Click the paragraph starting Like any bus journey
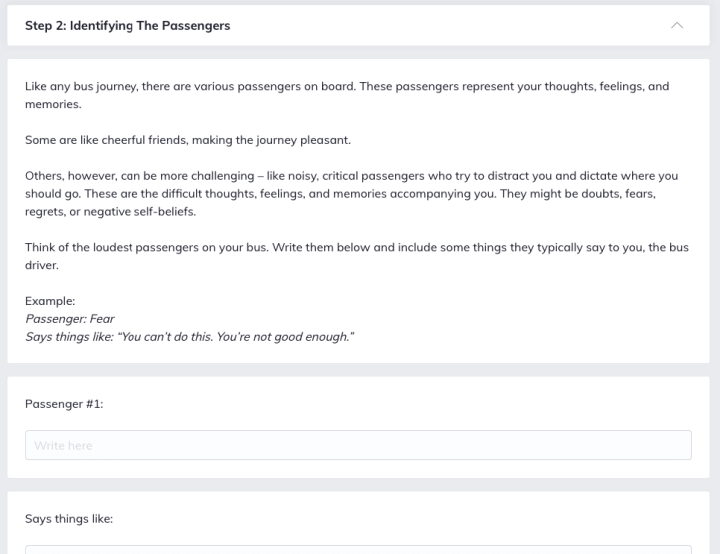The height and width of the screenshot is (554, 720). (x=347, y=95)
